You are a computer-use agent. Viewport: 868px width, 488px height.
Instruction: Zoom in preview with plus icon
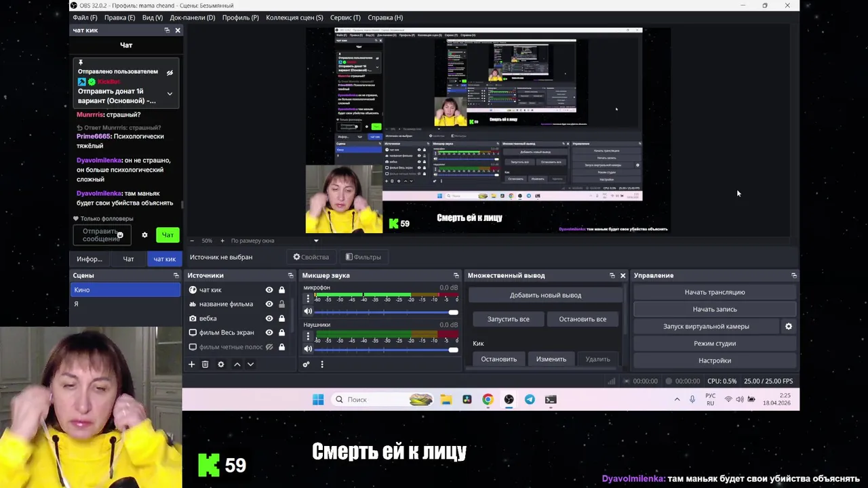(222, 241)
